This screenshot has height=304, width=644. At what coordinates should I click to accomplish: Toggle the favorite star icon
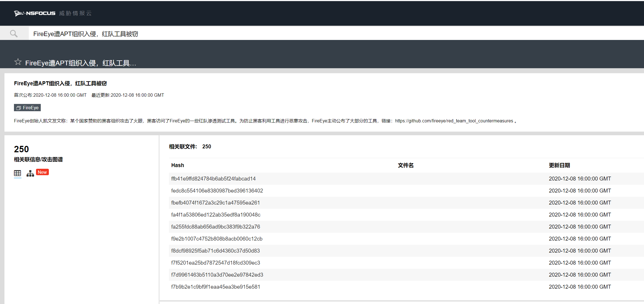click(x=18, y=62)
